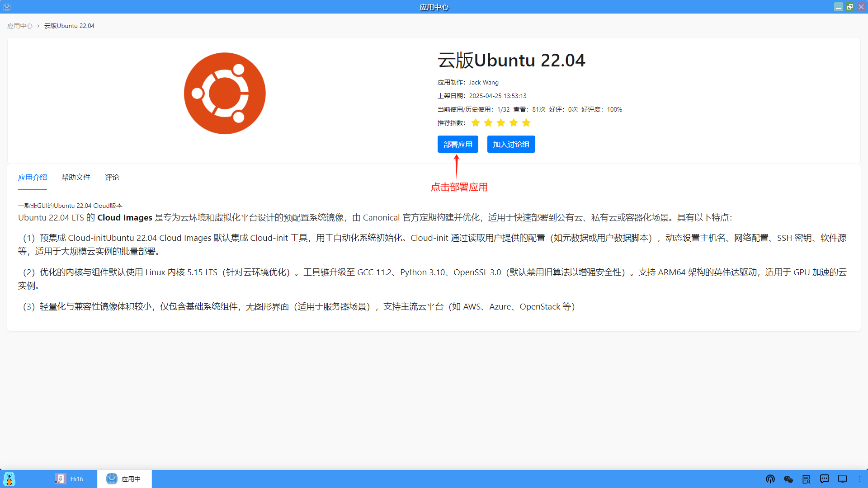Click the beaver start menu icon
Image resolution: width=868 pixels, height=488 pixels.
[9, 479]
